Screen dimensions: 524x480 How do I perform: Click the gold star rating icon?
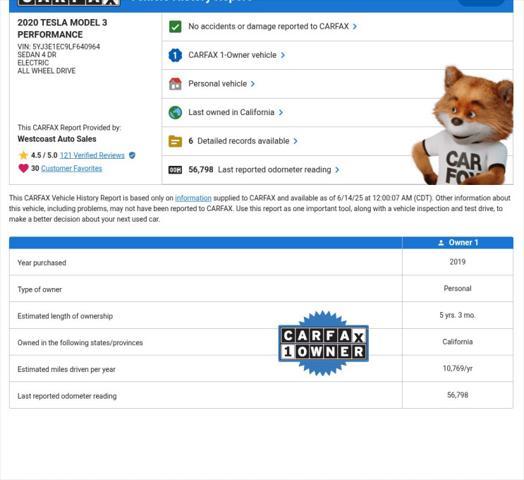23,155
